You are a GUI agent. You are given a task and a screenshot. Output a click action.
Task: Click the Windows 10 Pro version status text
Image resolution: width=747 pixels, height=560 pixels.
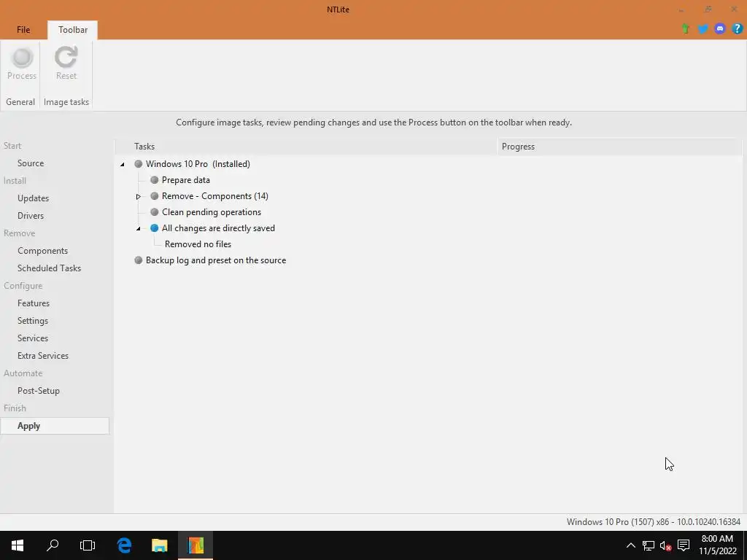(x=653, y=522)
